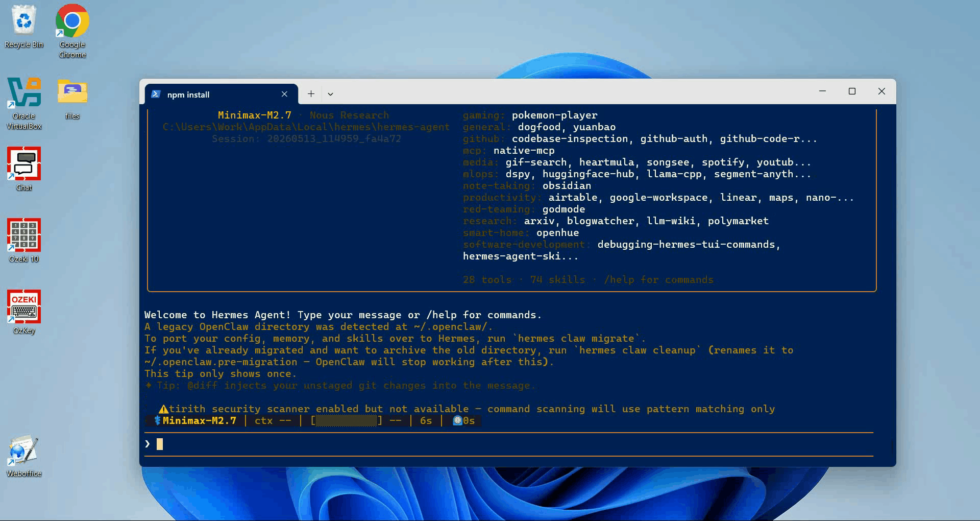Click the context progress bar in status line
Viewport: 980px width, 521px height.
[x=347, y=421]
